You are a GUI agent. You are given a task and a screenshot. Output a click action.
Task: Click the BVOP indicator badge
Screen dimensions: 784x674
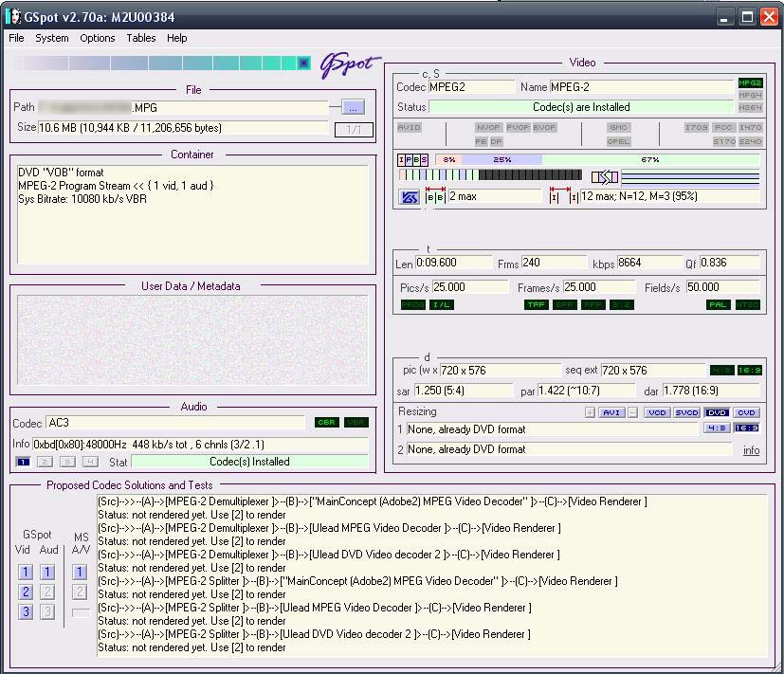pos(544,127)
